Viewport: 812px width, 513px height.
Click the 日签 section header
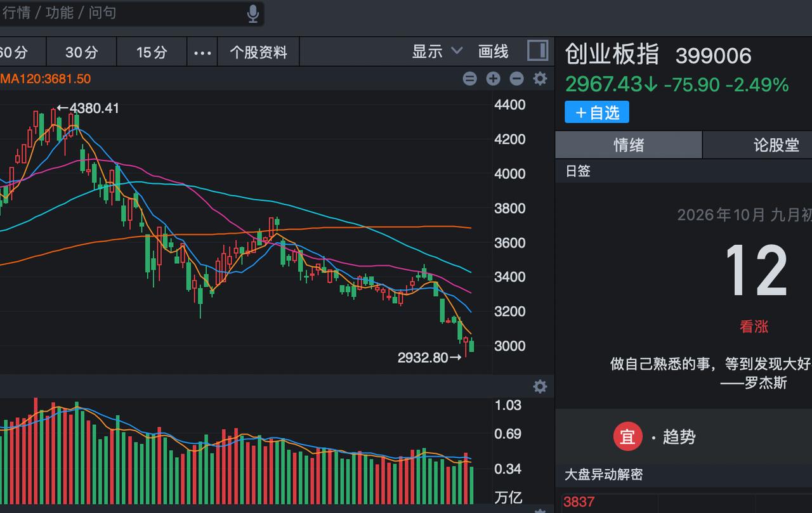578,171
